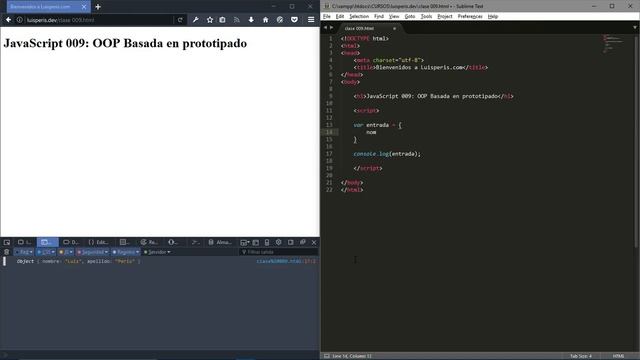
Task: Open the Sublime Text Selection menu
Action: pyautogui.click(x=359, y=16)
